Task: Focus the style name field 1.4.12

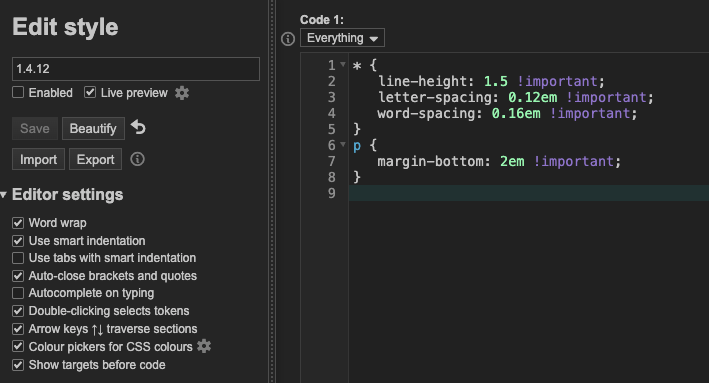Action: (x=136, y=69)
